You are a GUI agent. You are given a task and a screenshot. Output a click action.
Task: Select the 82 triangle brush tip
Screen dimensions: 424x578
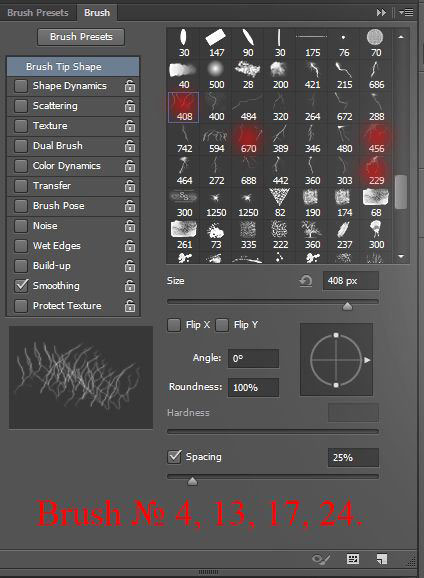tap(280, 203)
